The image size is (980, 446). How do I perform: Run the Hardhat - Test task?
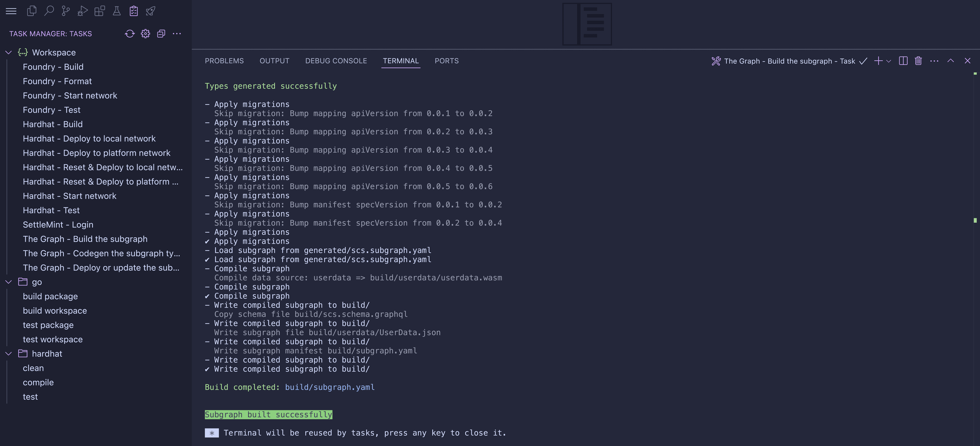(51, 210)
